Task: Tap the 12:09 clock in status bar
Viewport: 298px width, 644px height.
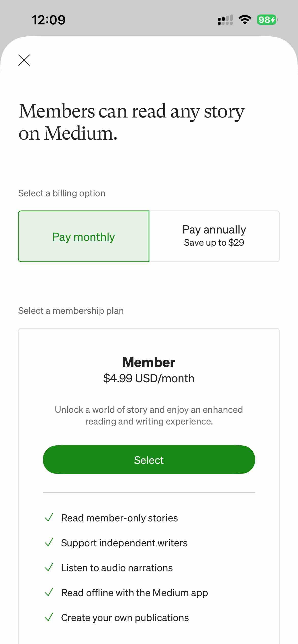Action: [48, 20]
